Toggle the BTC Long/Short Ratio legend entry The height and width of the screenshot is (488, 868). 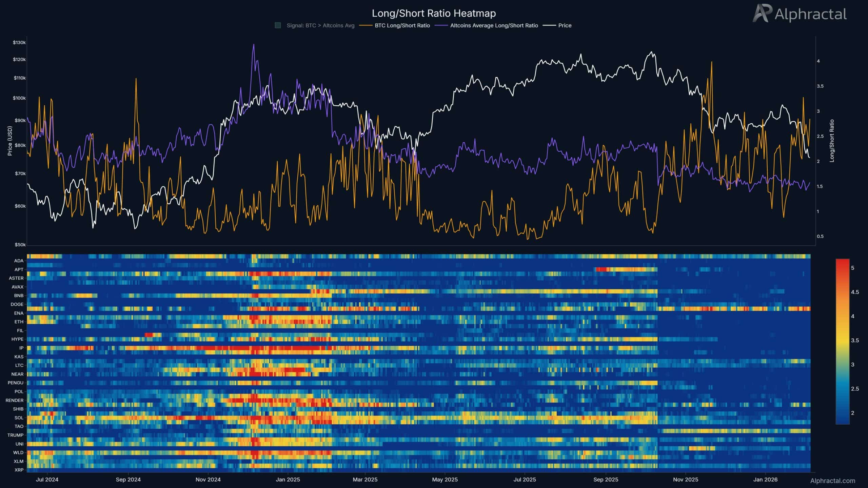pyautogui.click(x=402, y=25)
